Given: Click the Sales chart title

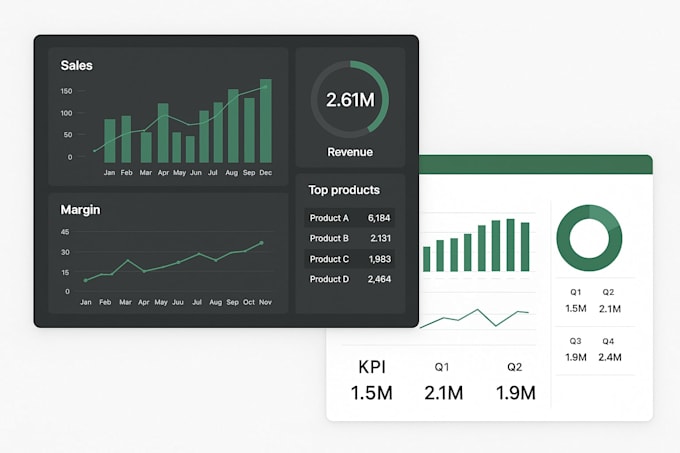Looking at the screenshot, I should [x=76, y=65].
